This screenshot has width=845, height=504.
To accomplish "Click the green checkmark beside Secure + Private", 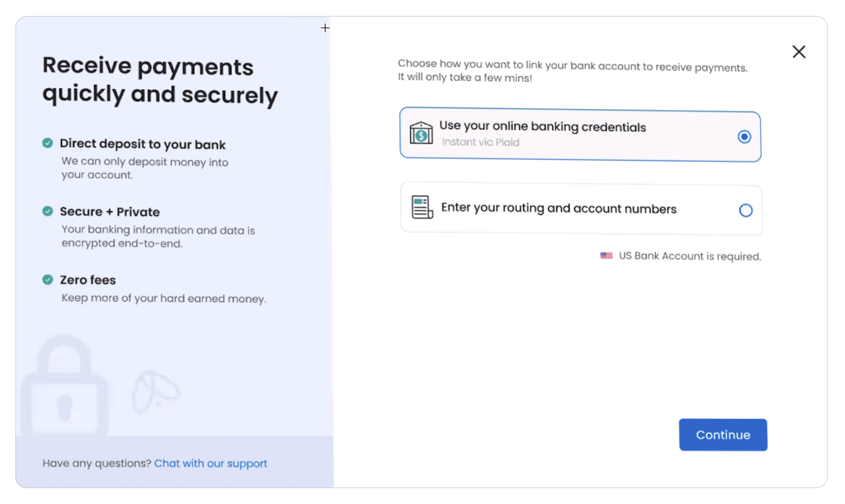I will [x=48, y=211].
